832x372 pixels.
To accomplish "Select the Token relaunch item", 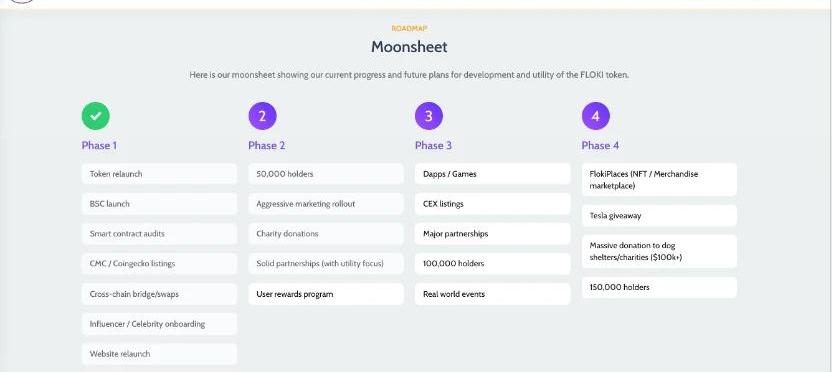I will pos(159,174).
